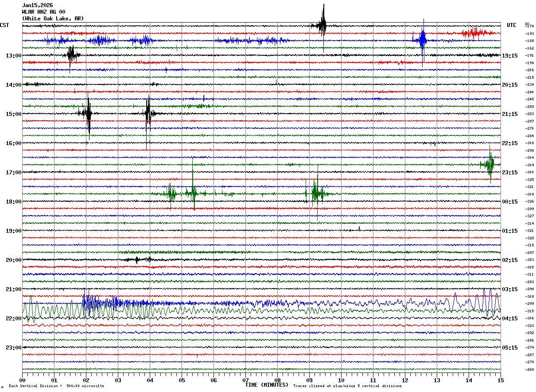
Task: Click the traces clipped footnote text
Action: pyautogui.click(x=347, y=386)
